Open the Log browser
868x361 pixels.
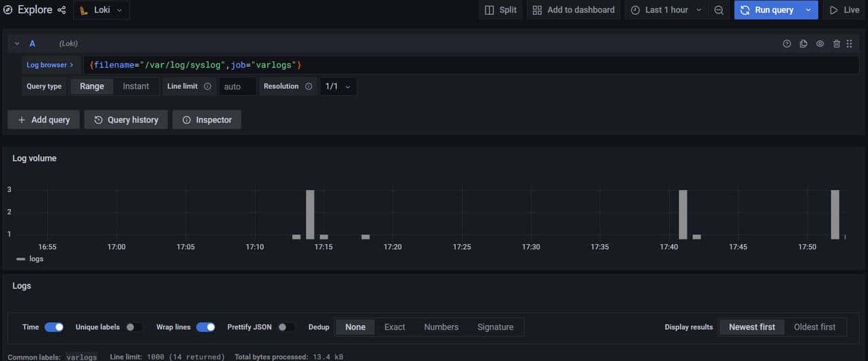click(x=51, y=65)
